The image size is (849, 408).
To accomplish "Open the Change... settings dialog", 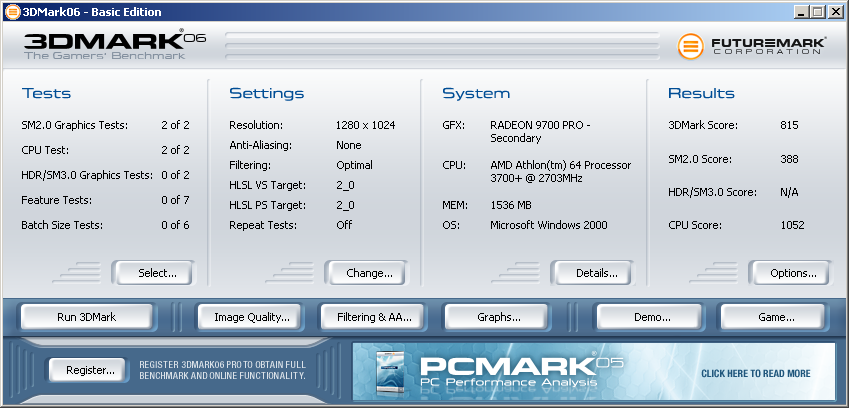I will click(x=369, y=273).
